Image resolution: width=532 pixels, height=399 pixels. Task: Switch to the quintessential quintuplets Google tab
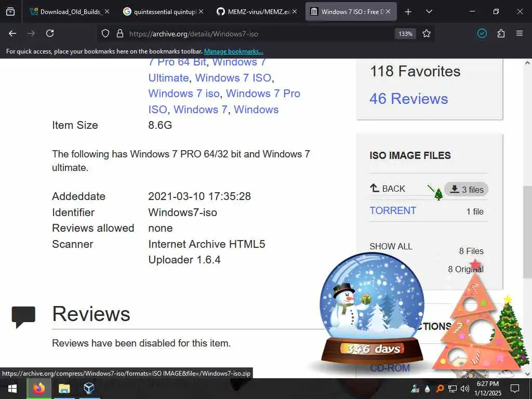(164, 11)
